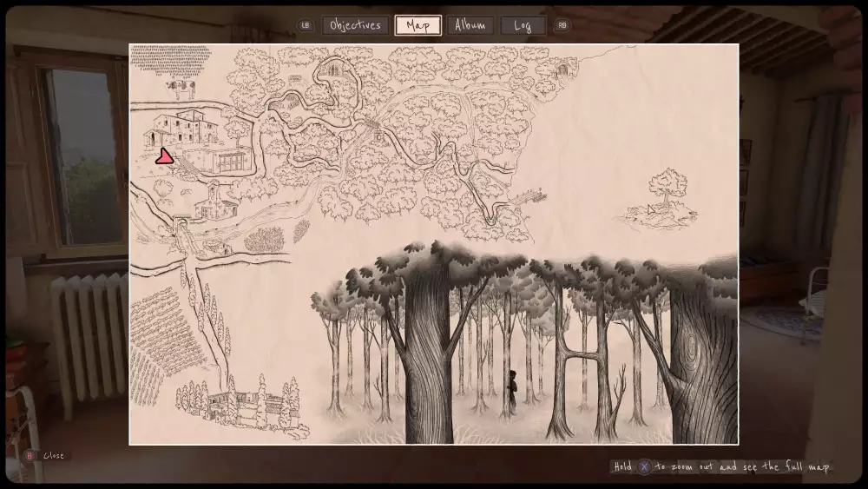The height and width of the screenshot is (489, 868).
Task: Click the 'Hold X to zoom out' hint text
Action: coord(721,466)
